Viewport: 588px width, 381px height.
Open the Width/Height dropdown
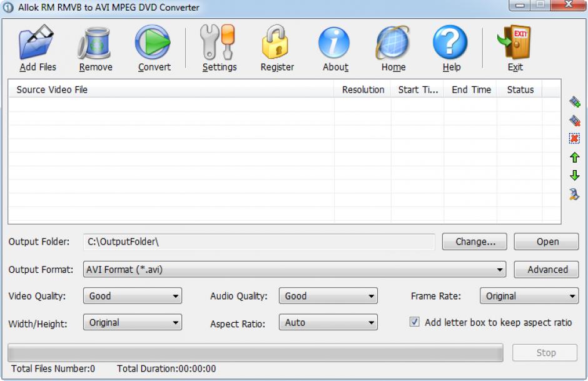pyautogui.click(x=133, y=322)
